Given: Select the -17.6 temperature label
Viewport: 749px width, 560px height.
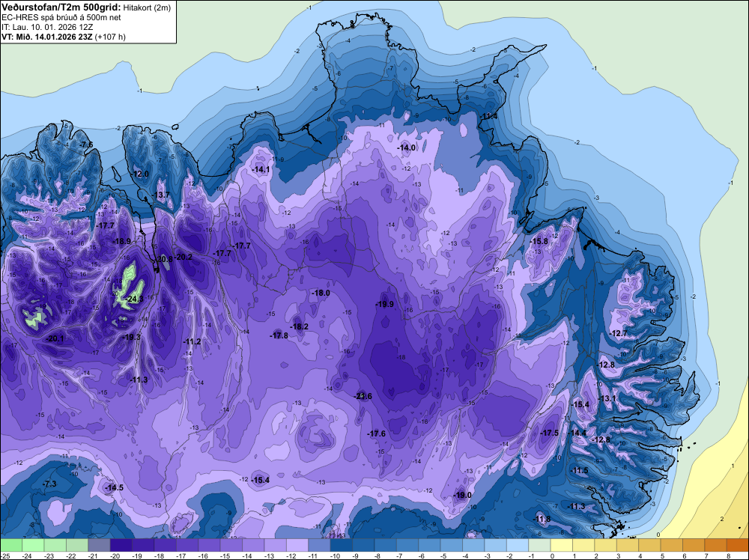Looking at the screenshot, I should pyautogui.click(x=377, y=433).
